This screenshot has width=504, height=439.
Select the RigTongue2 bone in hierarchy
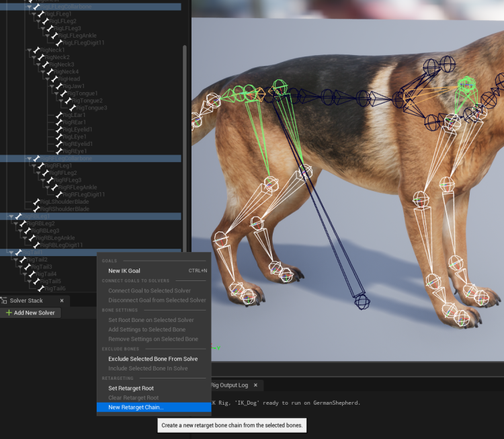tap(88, 101)
